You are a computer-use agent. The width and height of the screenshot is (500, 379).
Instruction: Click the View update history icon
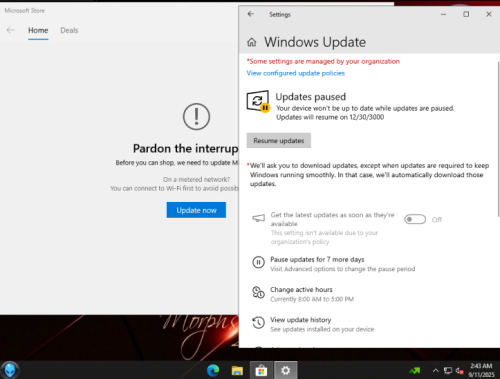(258, 322)
